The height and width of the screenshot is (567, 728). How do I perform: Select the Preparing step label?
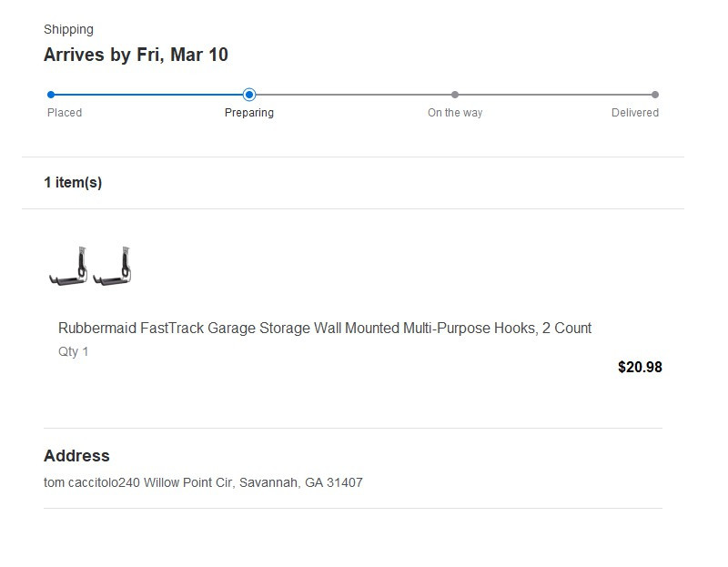(249, 113)
